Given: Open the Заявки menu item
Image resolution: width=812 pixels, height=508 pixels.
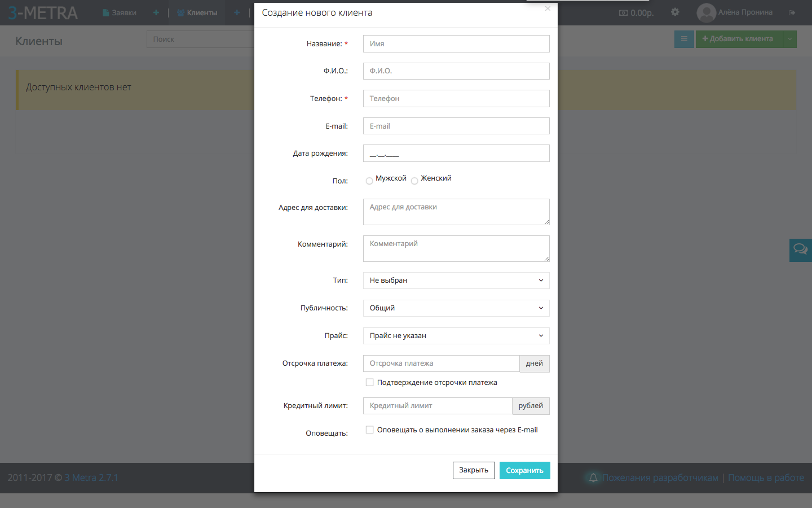Looking at the screenshot, I should tap(120, 12).
